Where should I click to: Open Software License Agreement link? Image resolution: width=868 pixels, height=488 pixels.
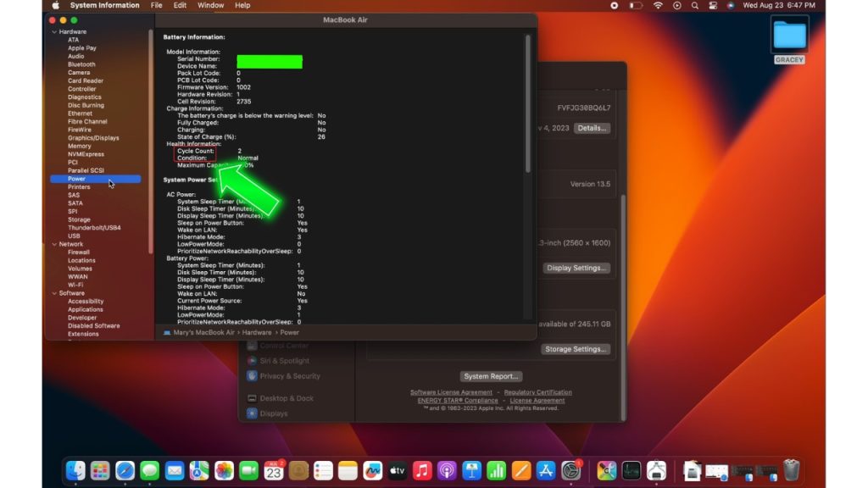(x=451, y=392)
